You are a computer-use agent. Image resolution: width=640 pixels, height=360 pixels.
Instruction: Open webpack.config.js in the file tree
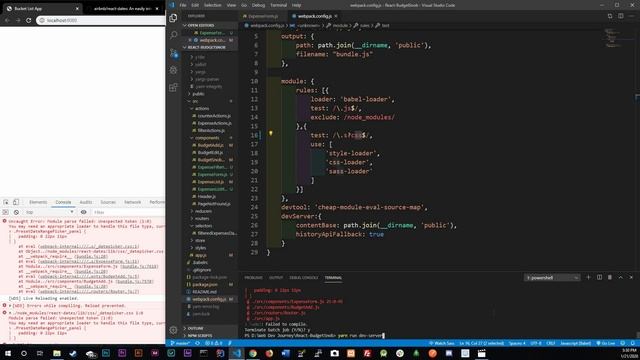pos(209,299)
